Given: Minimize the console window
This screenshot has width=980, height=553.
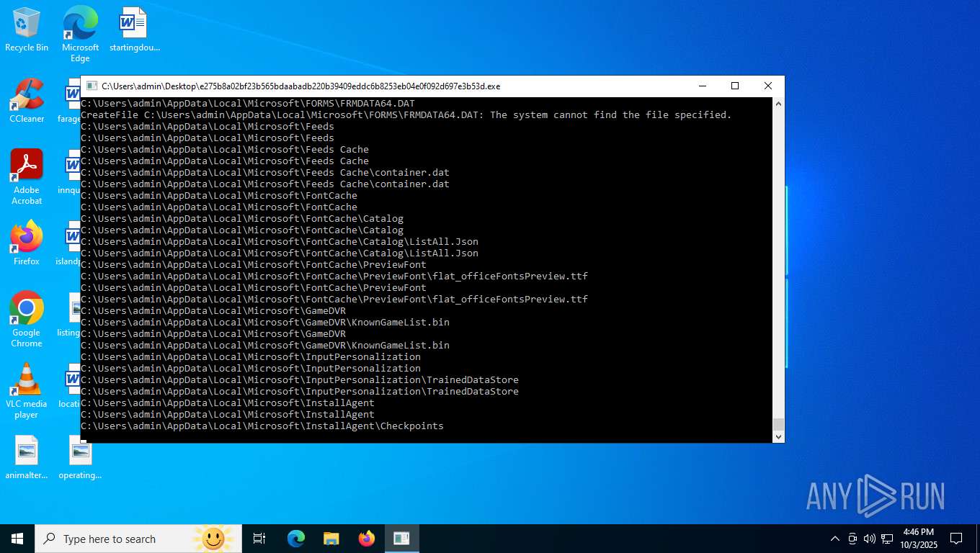Looking at the screenshot, I should pyautogui.click(x=702, y=86).
